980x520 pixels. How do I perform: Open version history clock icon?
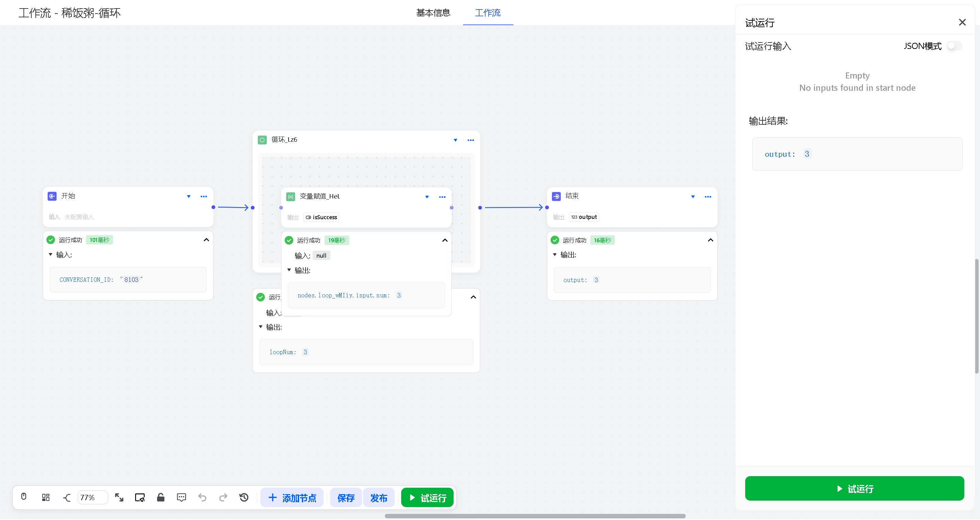pos(244,497)
